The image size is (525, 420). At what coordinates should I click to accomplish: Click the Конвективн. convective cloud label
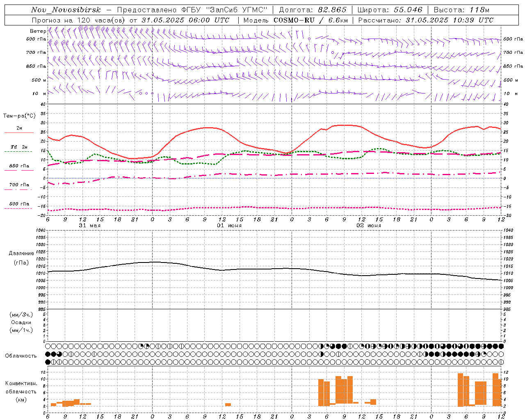pyautogui.click(x=21, y=383)
